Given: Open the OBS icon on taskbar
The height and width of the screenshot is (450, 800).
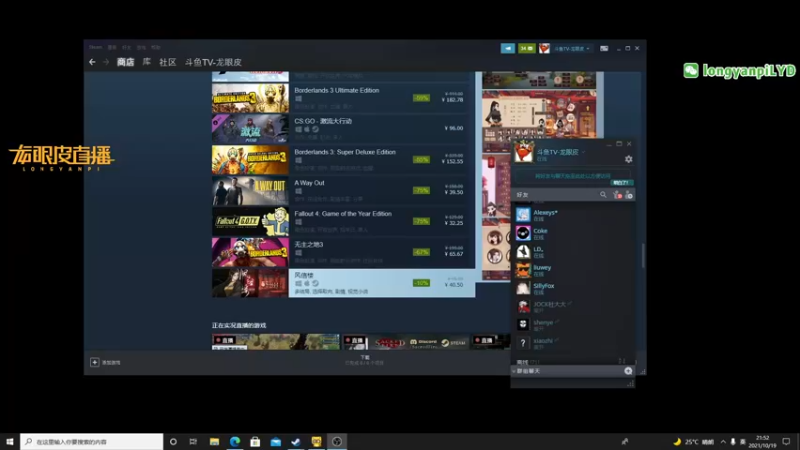Looking at the screenshot, I should coord(337,441).
